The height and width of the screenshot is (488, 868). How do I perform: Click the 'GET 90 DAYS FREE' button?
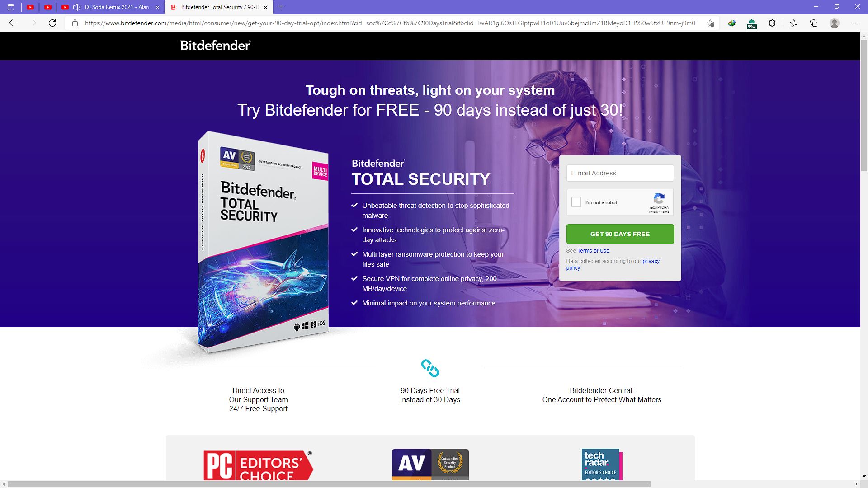coord(620,234)
